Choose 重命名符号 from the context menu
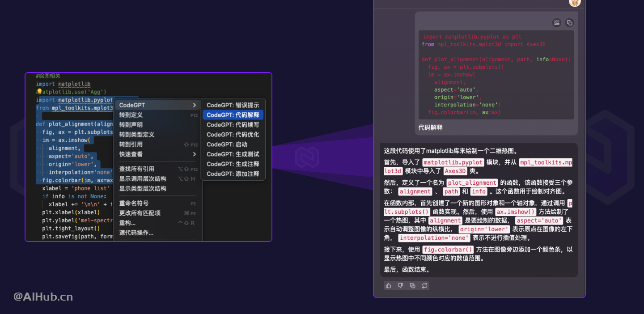This screenshot has height=314, width=644. click(x=157, y=204)
